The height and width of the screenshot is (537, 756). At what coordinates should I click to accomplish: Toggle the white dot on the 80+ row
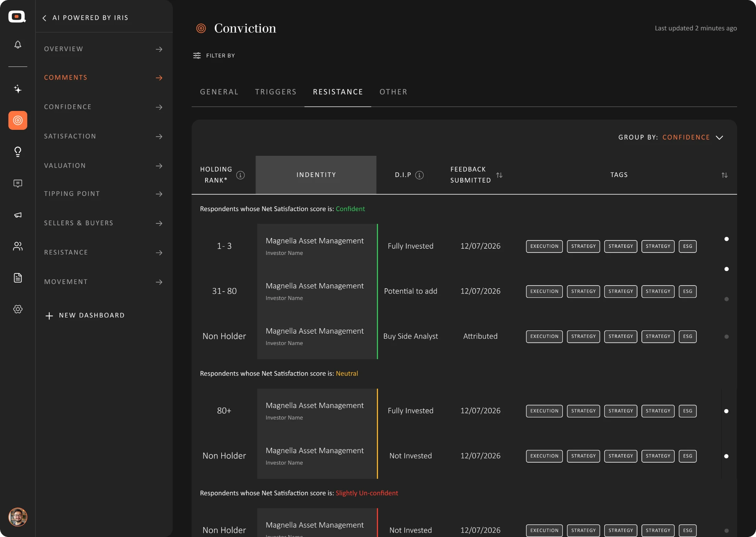tap(726, 411)
